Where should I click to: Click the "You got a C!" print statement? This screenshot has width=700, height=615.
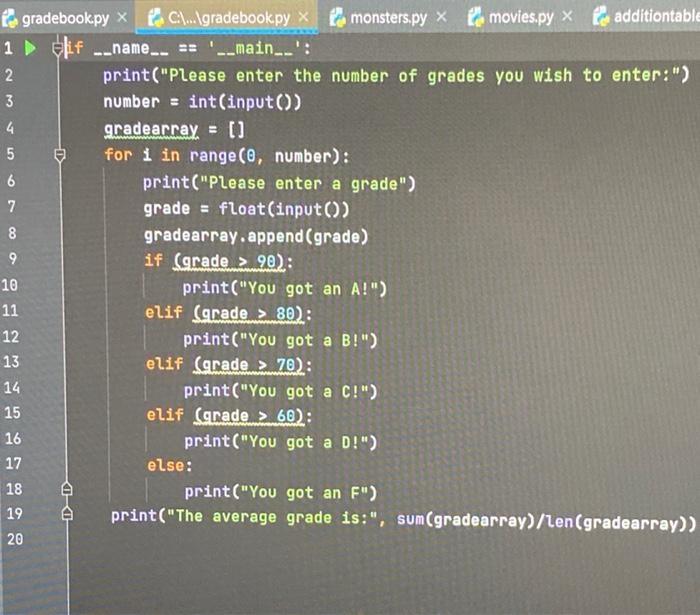280,391
